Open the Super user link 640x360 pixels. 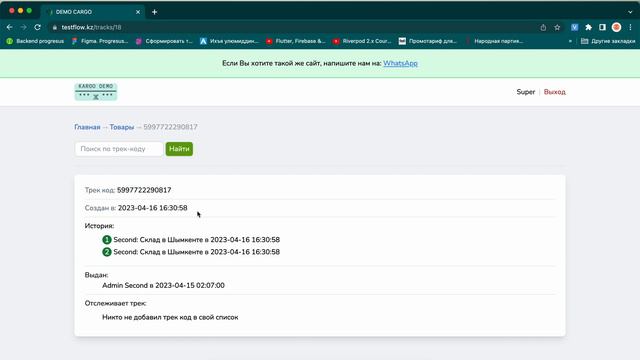pyautogui.click(x=525, y=92)
